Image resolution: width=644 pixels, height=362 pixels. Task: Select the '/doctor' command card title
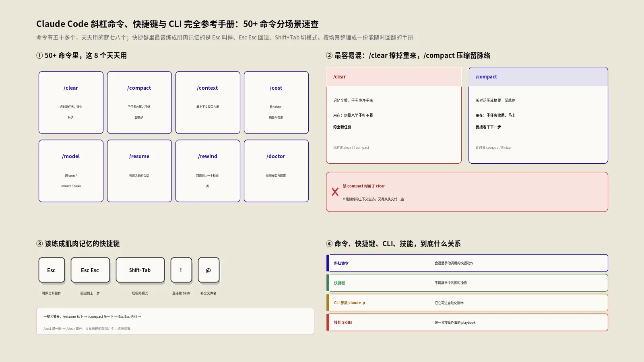pos(276,156)
